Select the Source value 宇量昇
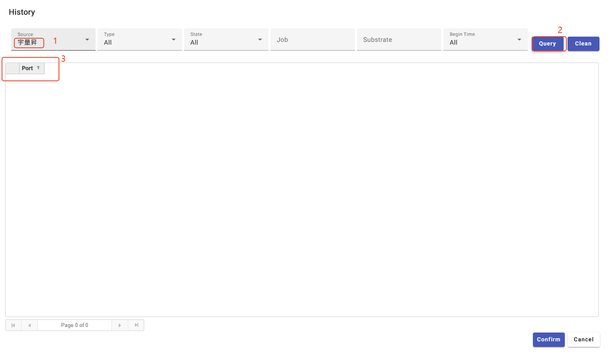The image size is (611, 364). [x=27, y=43]
